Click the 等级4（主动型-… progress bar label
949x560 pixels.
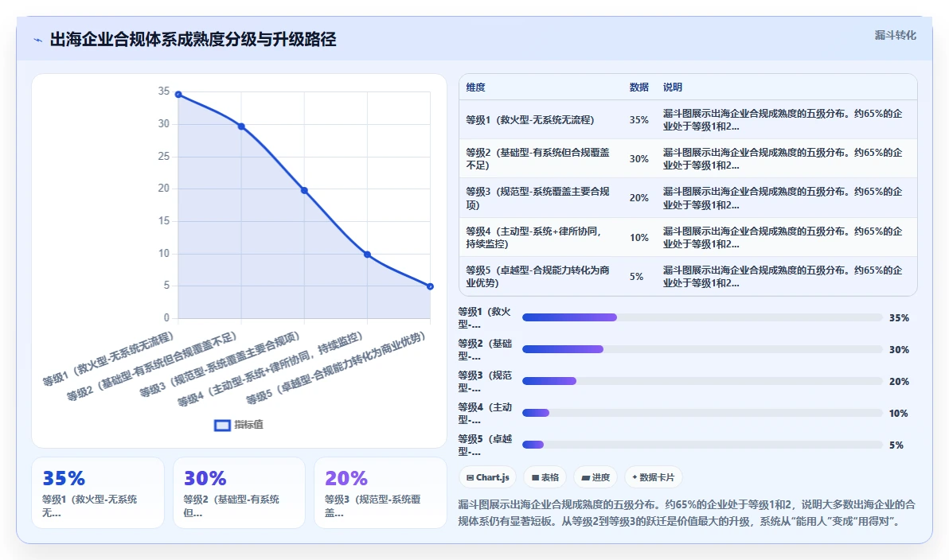485,413
